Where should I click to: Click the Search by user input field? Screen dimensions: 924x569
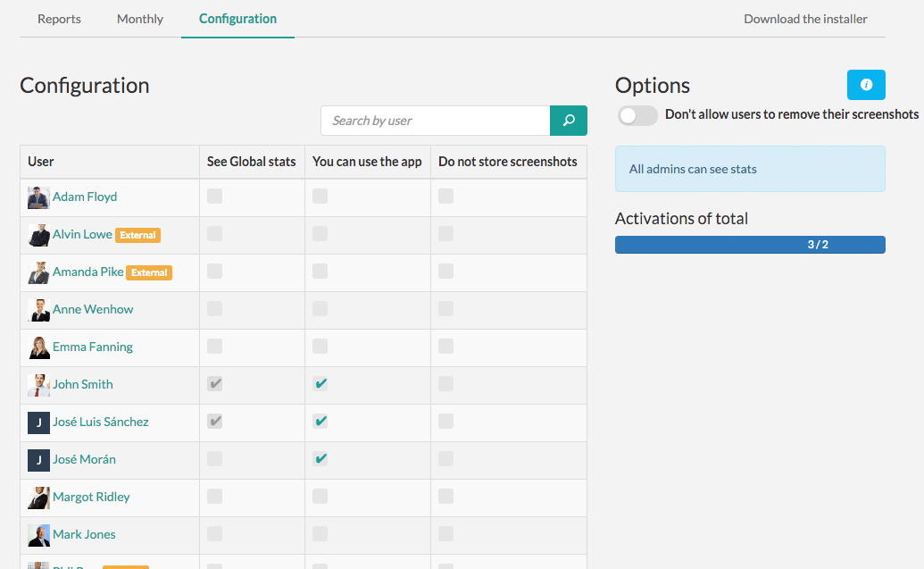pyautogui.click(x=435, y=120)
